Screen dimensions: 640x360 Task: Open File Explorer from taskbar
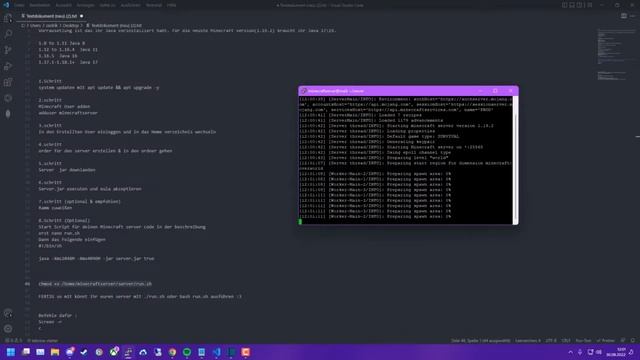55,352
